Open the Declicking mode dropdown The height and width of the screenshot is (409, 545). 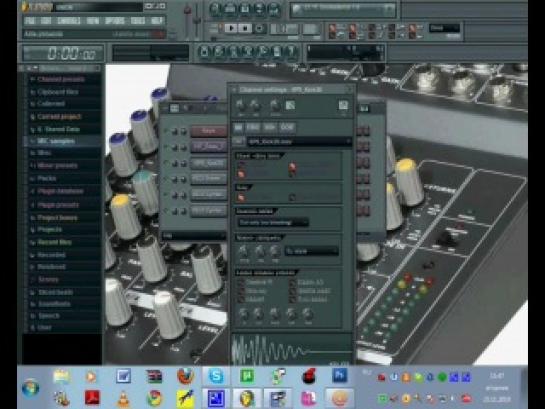click(x=273, y=222)
